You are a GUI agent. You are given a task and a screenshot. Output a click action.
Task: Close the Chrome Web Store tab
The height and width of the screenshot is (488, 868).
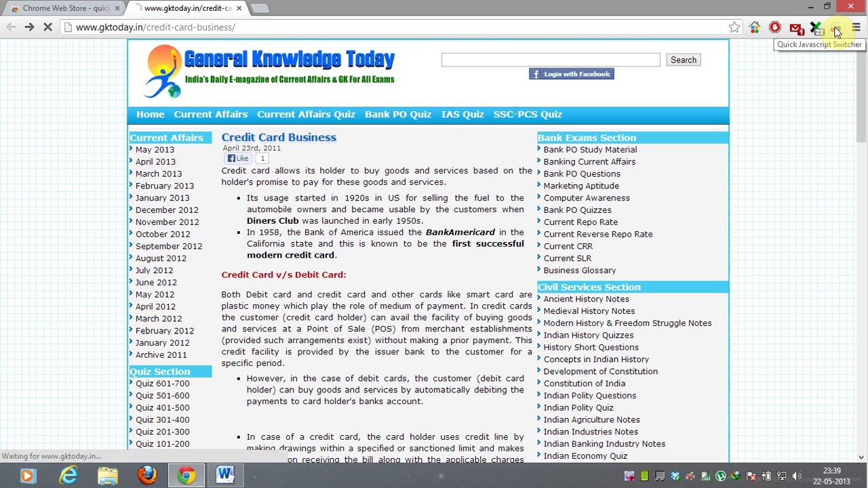pos(117,8)
